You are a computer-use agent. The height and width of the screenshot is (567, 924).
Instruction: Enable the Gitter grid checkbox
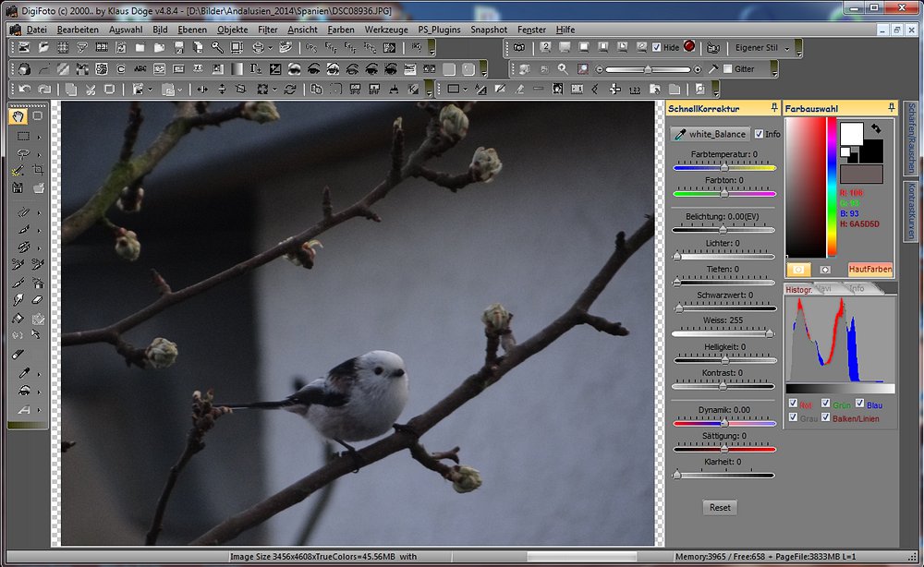point(727,69)
